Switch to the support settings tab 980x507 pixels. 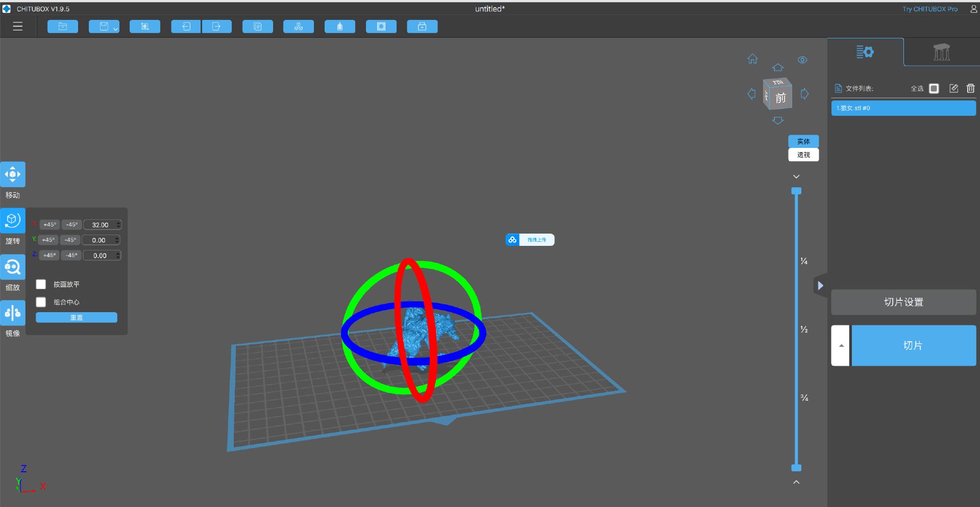941,52
